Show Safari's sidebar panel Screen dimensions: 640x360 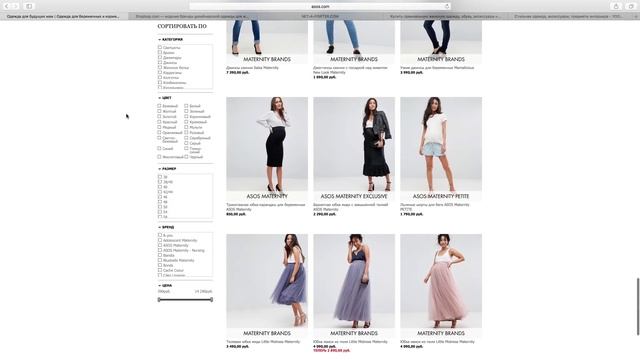click(29, 6)
